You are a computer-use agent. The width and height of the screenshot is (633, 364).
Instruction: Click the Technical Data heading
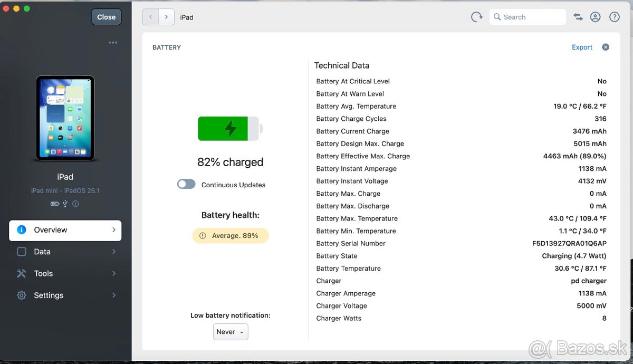coord(342,65)
